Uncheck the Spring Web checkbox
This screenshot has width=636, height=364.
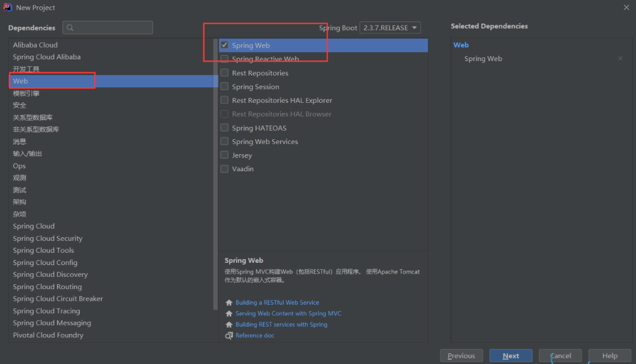click(x=224, y=45)
